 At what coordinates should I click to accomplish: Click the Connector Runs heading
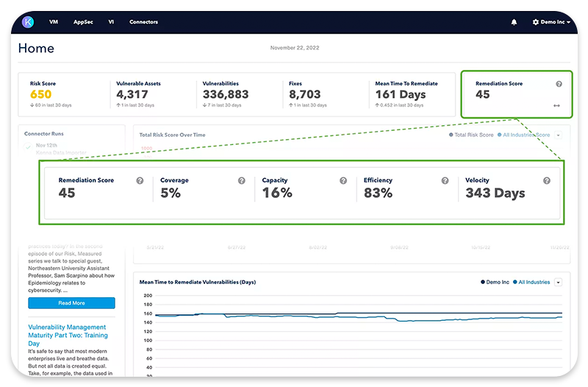pyautogui.click(x=44, y=134)
